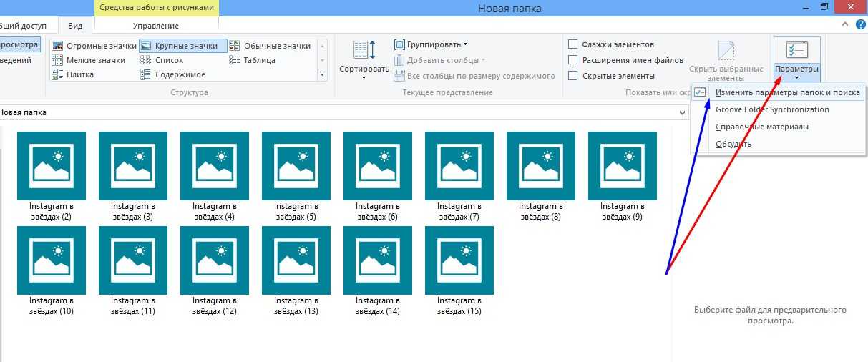The height and width of the screenshot is (362, 868).
Task: Enable Скрытые элементы checkbox
Action: (573, 76)
